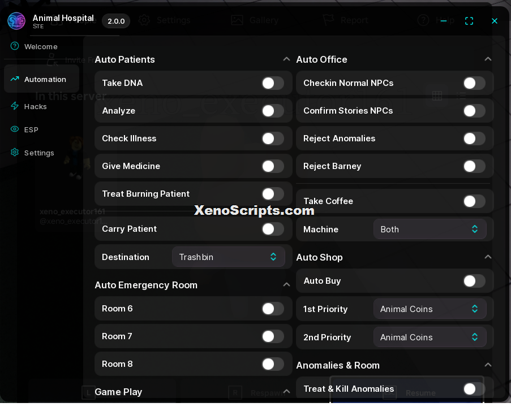The height and width of the screenshot is (420, 511).
Task: Toggle Reject Anomalies switch
Action: [x=474, y=138]
